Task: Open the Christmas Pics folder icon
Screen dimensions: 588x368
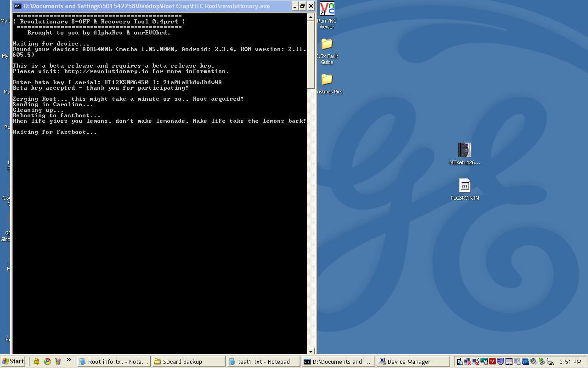Action: (x=327, y=80)
